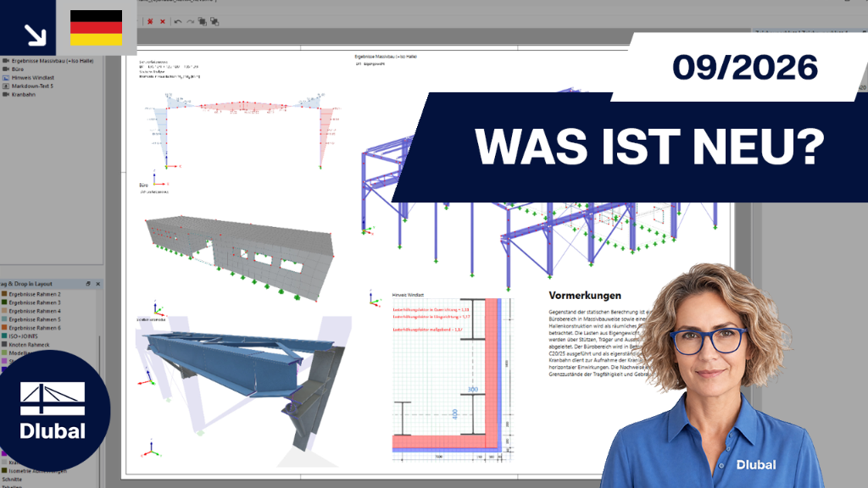The width and height of the screenshot is (868, 488).
Task: Undo the last action in the toolbar
Action: coord(178,21)
